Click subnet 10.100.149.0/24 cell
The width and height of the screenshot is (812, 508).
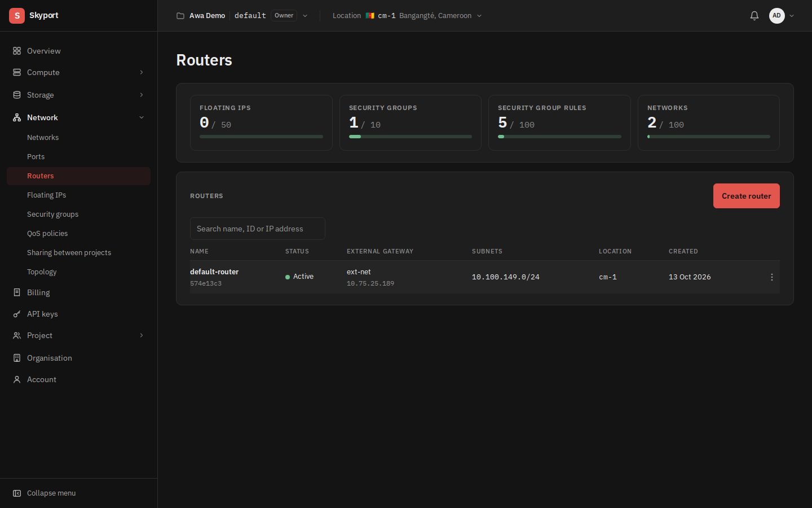(506, 277)
